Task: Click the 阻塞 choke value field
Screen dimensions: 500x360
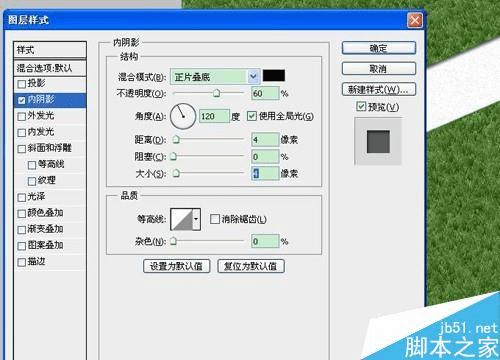Action: coord(265,156)
